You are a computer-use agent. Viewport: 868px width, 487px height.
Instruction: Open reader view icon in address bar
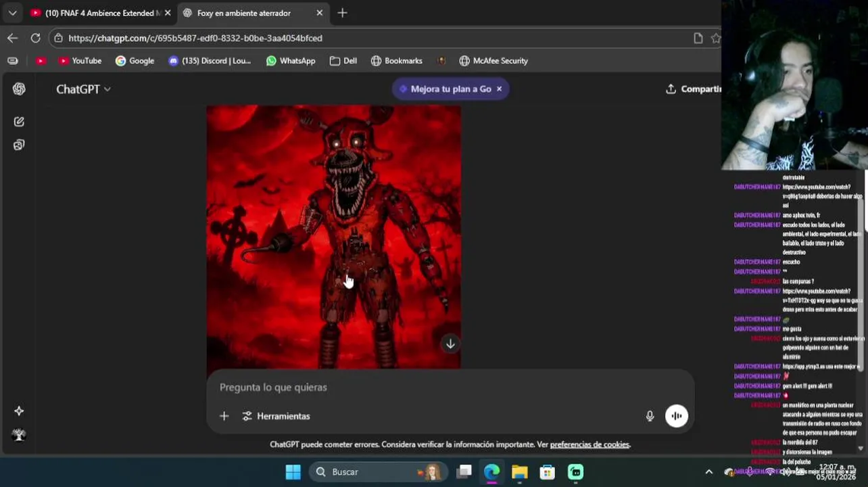698,38
